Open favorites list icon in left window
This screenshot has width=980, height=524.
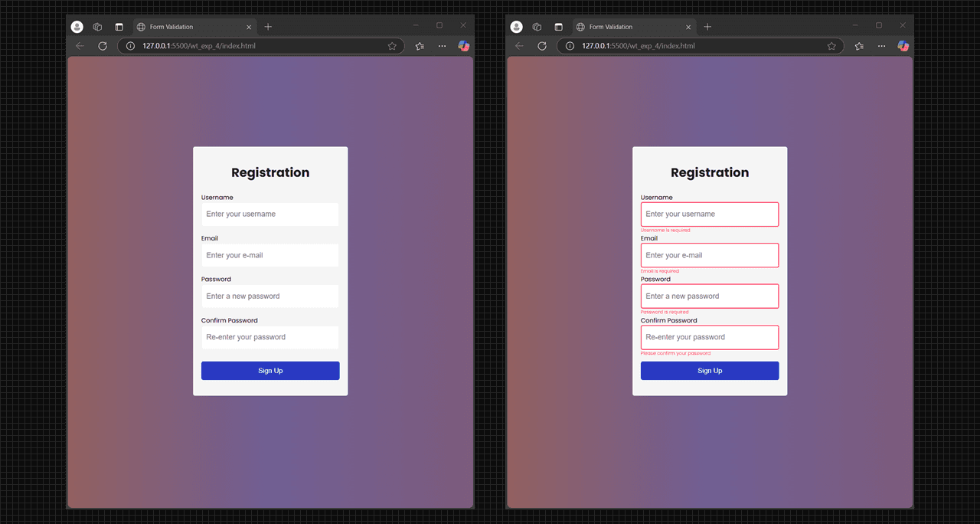click(420, 46)
